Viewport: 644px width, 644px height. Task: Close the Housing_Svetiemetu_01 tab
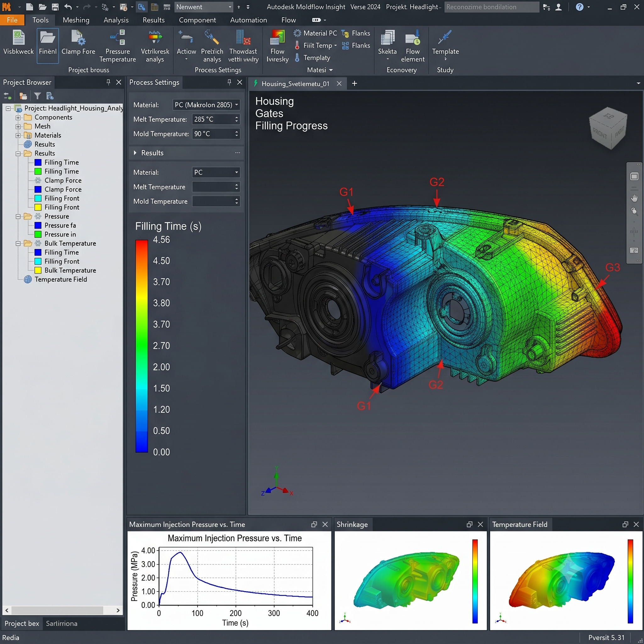coord(339,84)
